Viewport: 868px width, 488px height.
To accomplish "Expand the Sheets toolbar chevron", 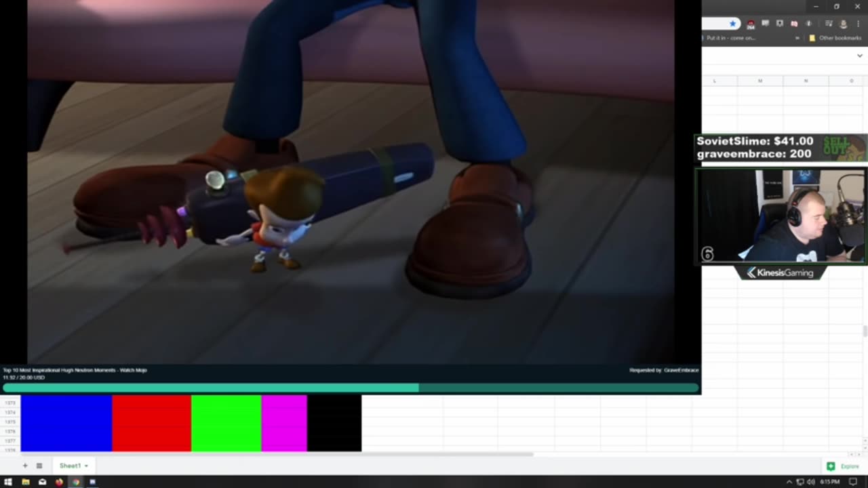I will pos(860,56).
